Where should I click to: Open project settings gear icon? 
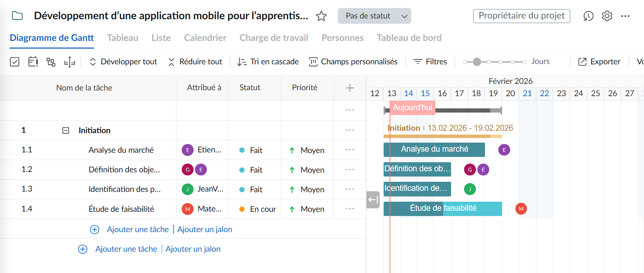tap(607, 16)
